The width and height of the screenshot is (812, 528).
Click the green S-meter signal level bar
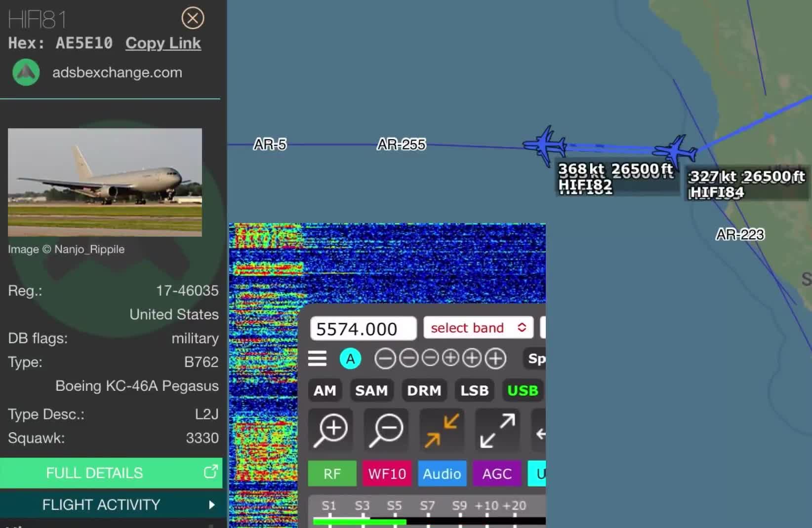361,522
